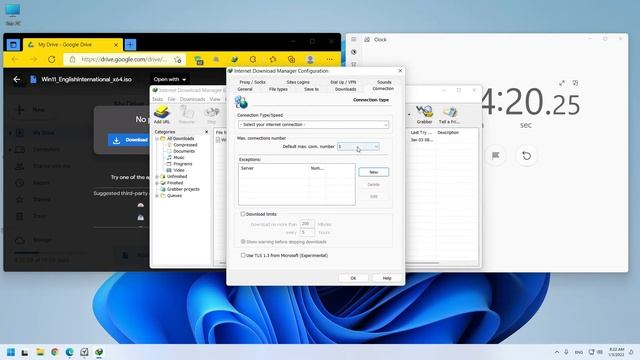Click the lap flag button in Clock
Image resolution: width=640 pixels, height=360 pixels.
496,156
